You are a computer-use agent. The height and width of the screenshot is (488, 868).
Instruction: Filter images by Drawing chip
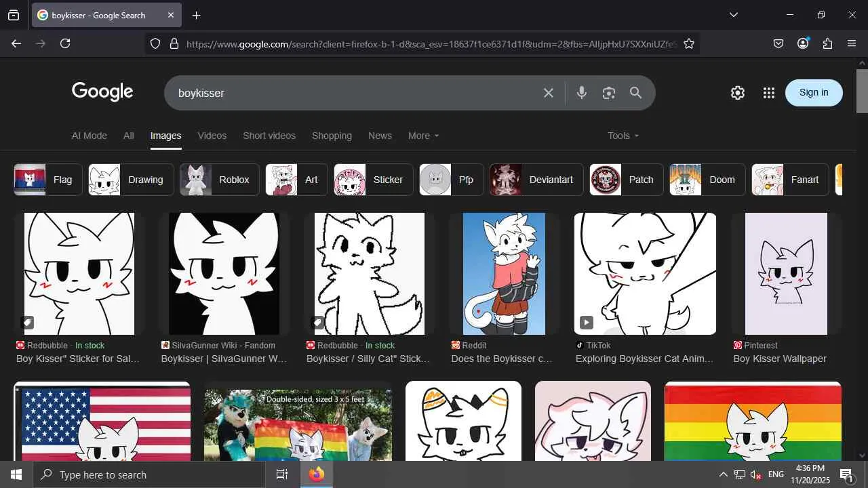131,180
